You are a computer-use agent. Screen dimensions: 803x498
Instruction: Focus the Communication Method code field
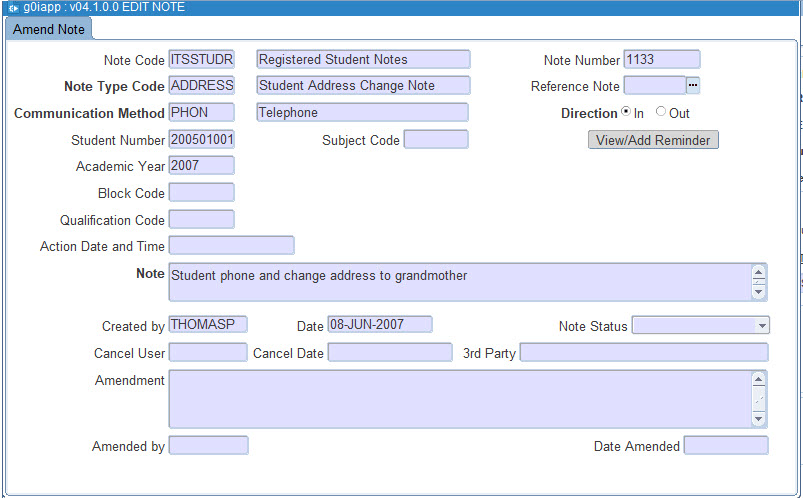point(201,113)
